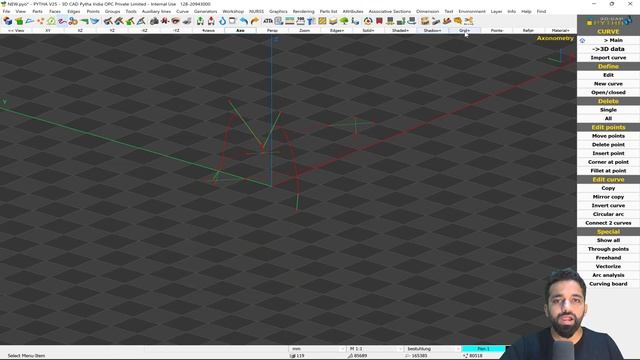Screen dimensions: 640x360
Task: Switch to the Axo view mode
Action: click(x=240, y=31)
